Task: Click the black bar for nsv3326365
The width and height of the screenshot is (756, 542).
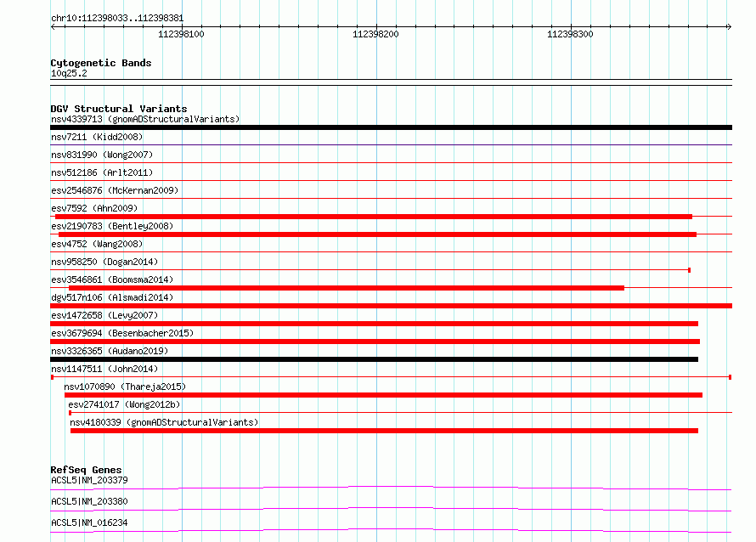Action: (374, 359)
